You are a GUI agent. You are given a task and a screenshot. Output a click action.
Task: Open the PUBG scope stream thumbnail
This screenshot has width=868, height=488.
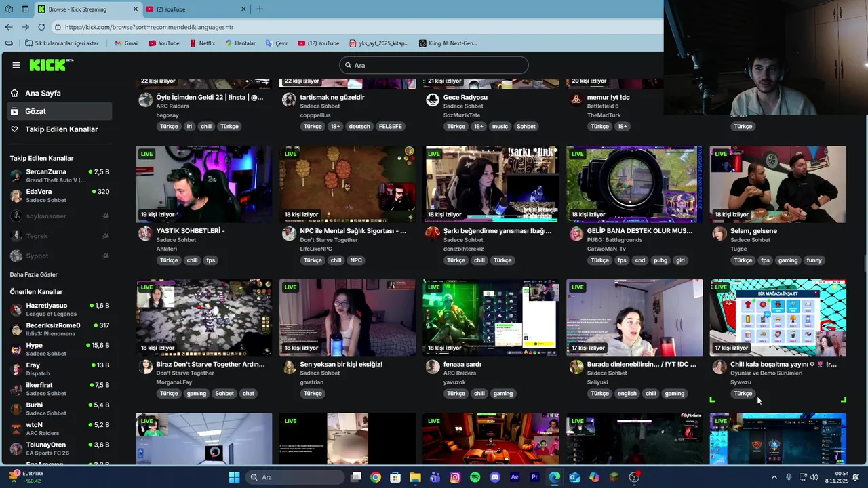pos(635,184)
